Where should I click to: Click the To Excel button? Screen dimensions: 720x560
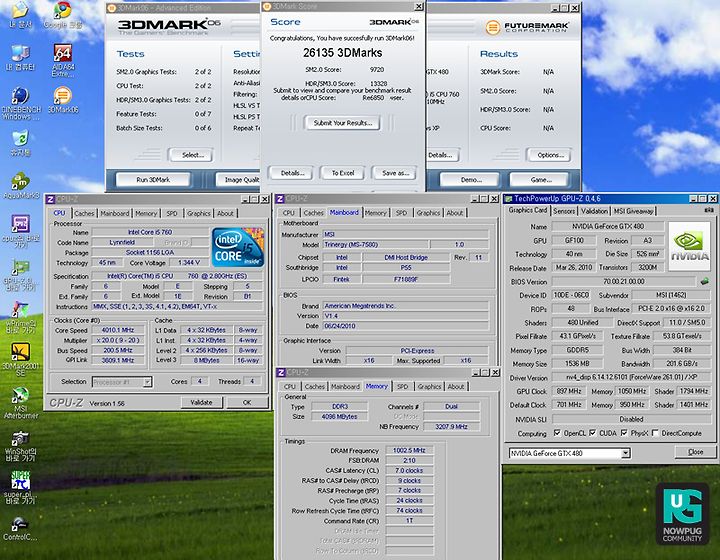pyautogui.click(x=343, y=173)
